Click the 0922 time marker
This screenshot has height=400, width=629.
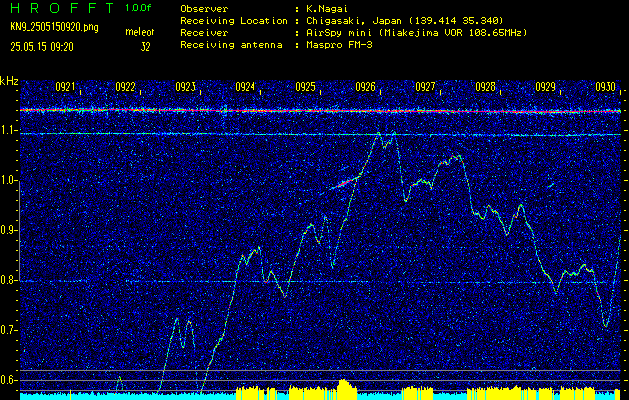tap(125, 87)
